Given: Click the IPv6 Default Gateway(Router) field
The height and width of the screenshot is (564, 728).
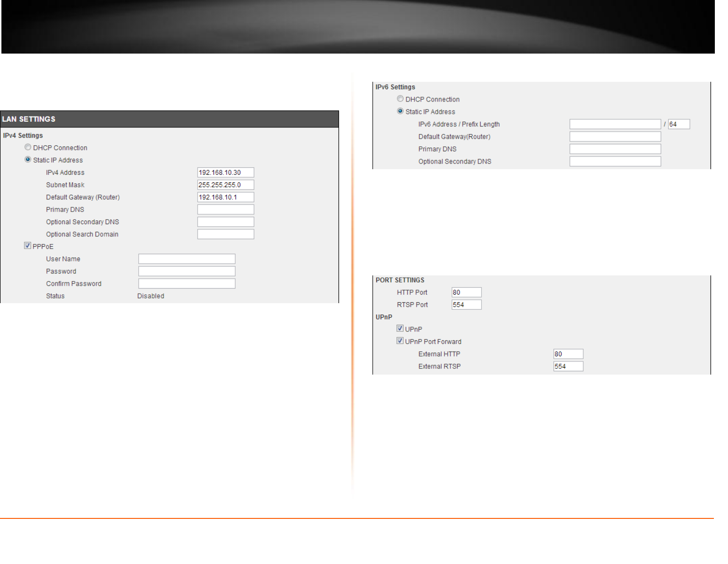Looking at the screenshot, I should (x=615, y=137).
